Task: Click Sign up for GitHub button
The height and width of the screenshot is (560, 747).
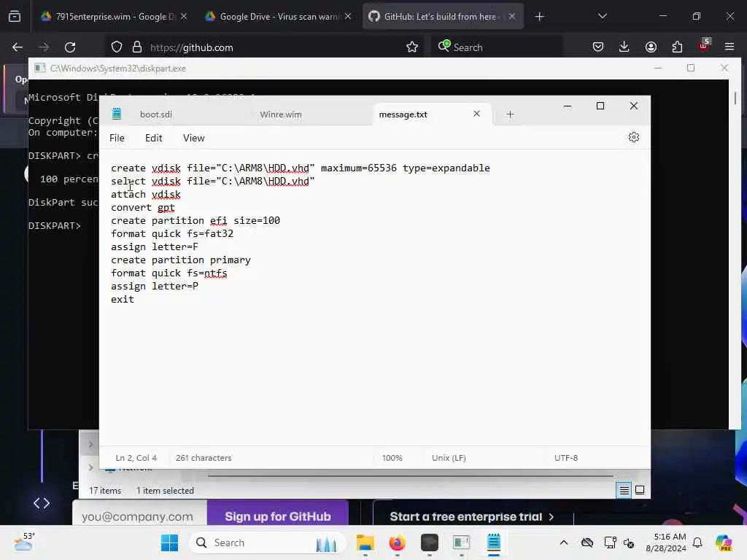Action: click(278, 517)
